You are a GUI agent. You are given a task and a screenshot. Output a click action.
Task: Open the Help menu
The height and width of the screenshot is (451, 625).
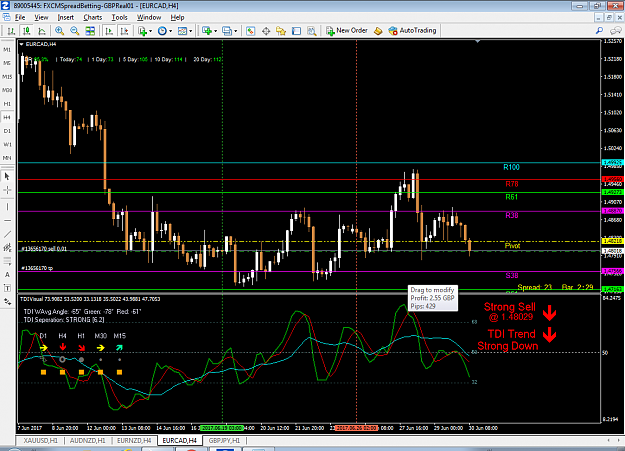tap(177, 18)
